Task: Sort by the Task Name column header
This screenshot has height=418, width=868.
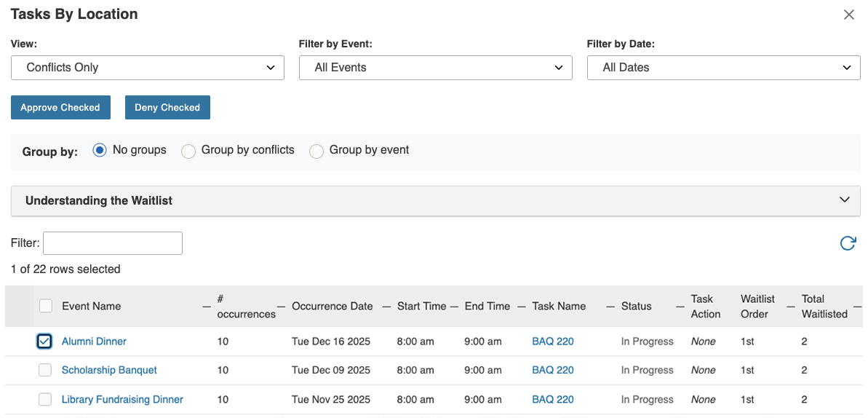Action: [x=559, y=306]
